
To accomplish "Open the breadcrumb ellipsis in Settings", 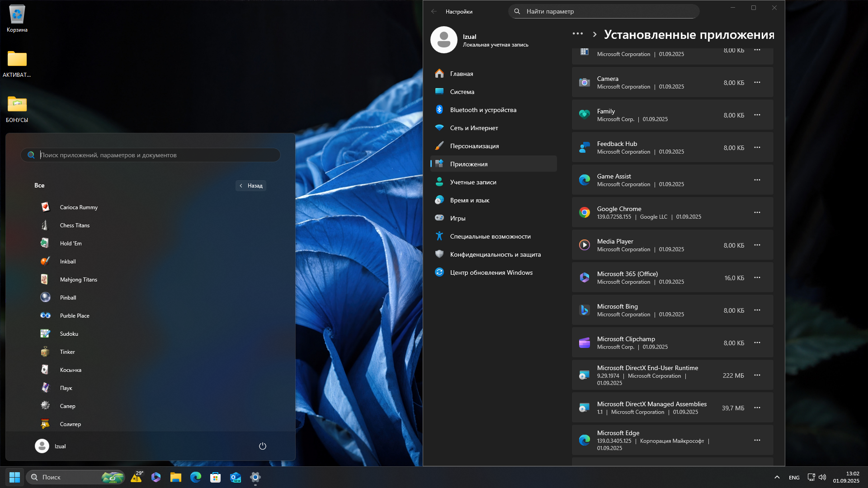I will pyautogui.click(x=578, y=34).
